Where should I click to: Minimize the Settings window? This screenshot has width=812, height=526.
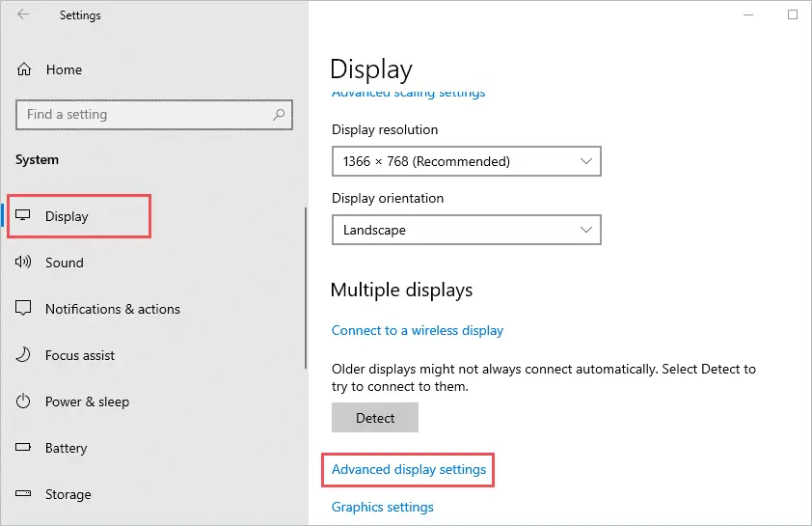[x=748, y=14]
